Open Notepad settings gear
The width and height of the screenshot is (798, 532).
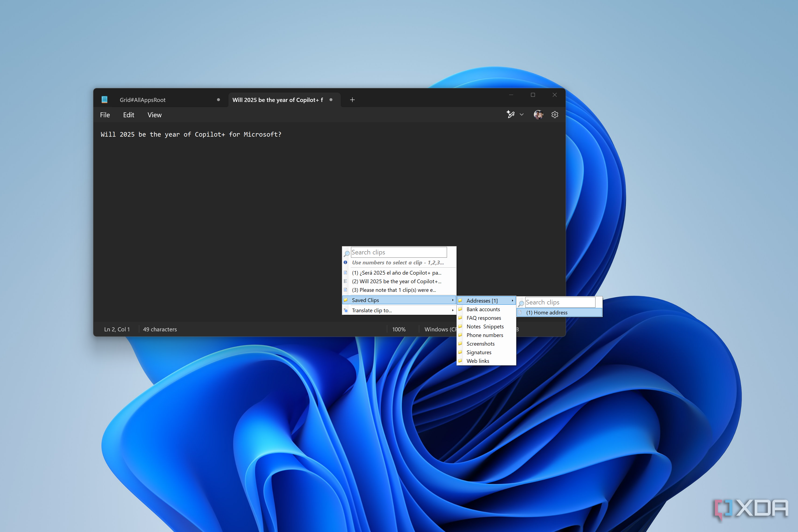555,115
